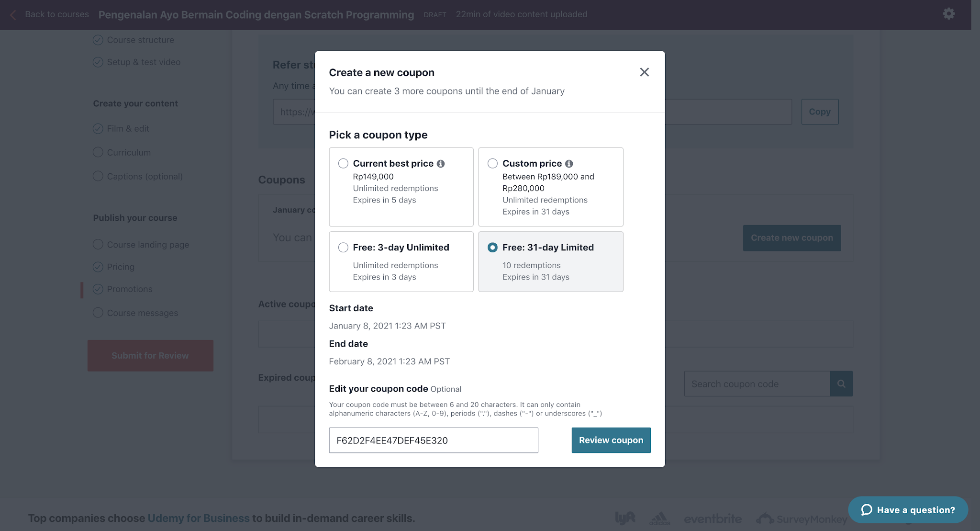Select Free: 31-day Limited radio button

pyautogui.click(x=492, y=247)
